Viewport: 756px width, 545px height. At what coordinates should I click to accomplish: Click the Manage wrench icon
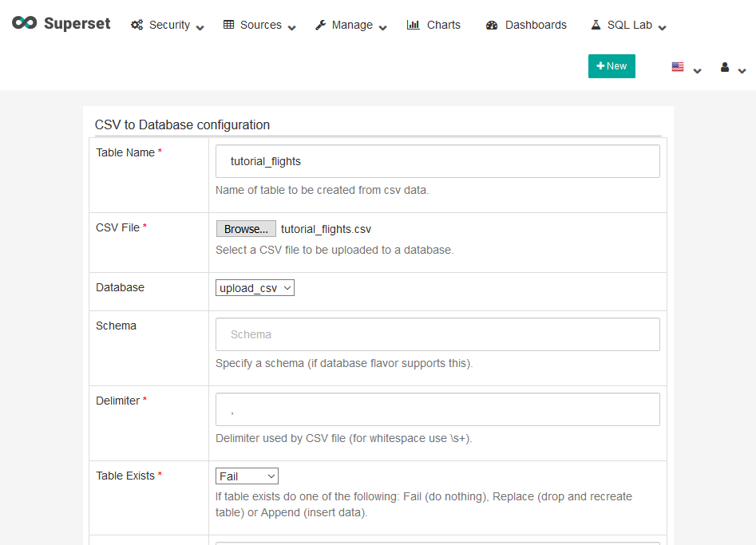coord(320,25)
